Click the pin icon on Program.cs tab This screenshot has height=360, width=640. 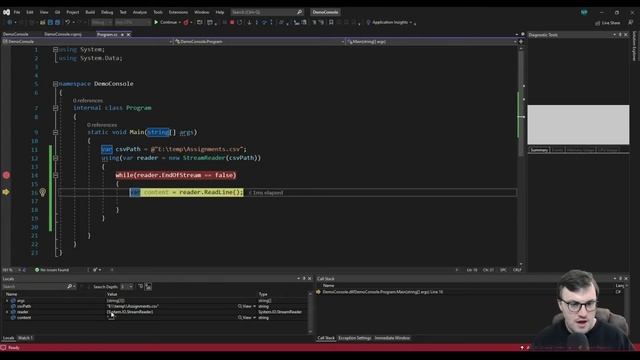pos(122,35)
